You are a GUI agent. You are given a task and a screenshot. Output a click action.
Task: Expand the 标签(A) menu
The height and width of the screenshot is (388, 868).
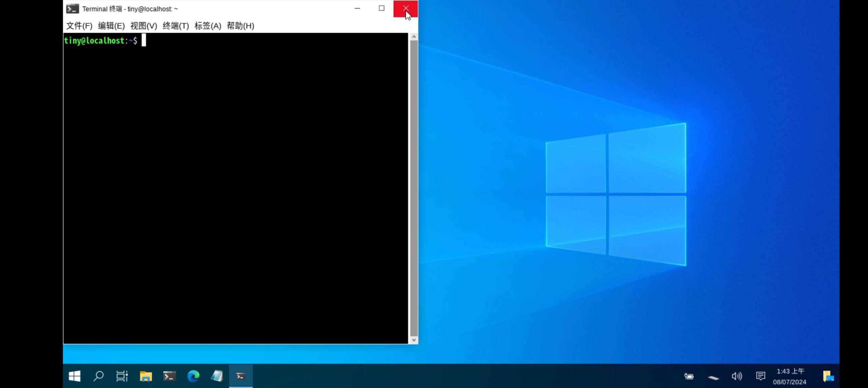tap(208, 26)
